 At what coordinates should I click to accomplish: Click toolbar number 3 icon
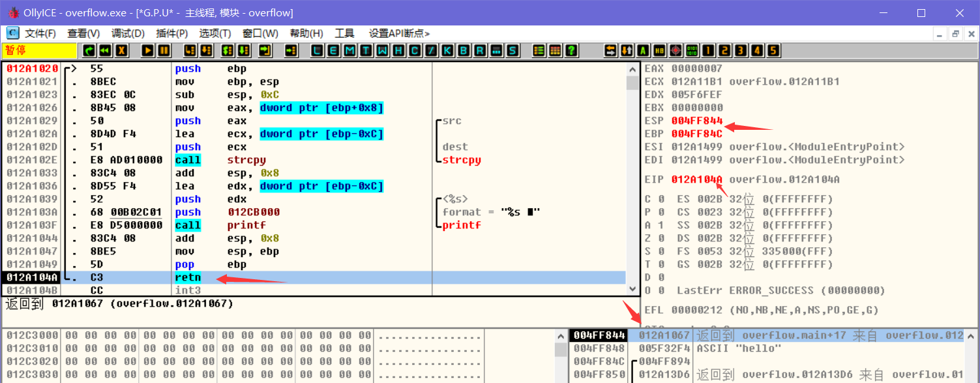tap(741, 50)
